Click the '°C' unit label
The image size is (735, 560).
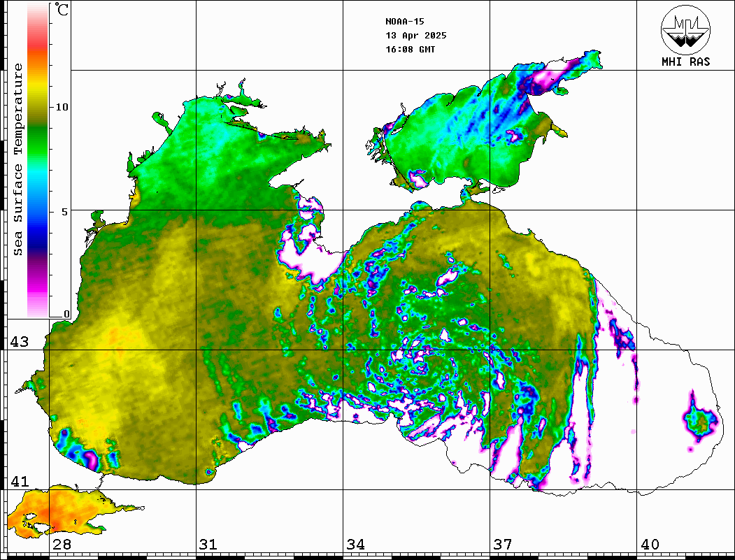point(62,9)
